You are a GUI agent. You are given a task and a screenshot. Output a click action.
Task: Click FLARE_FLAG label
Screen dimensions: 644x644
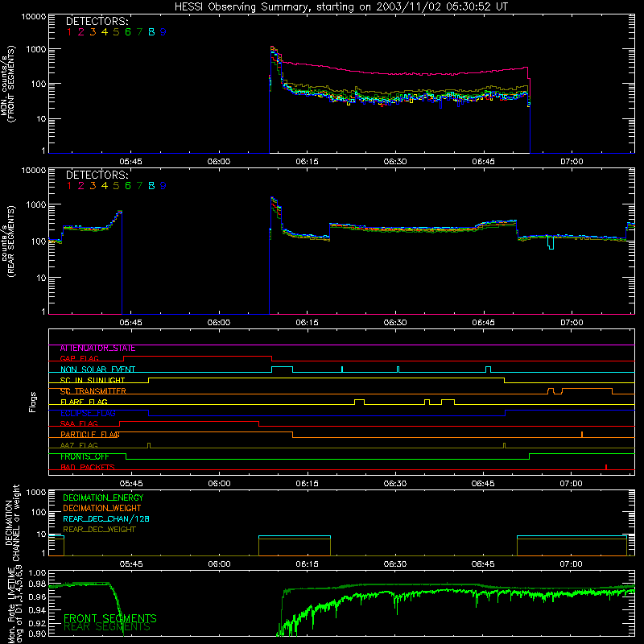point(84,402)
